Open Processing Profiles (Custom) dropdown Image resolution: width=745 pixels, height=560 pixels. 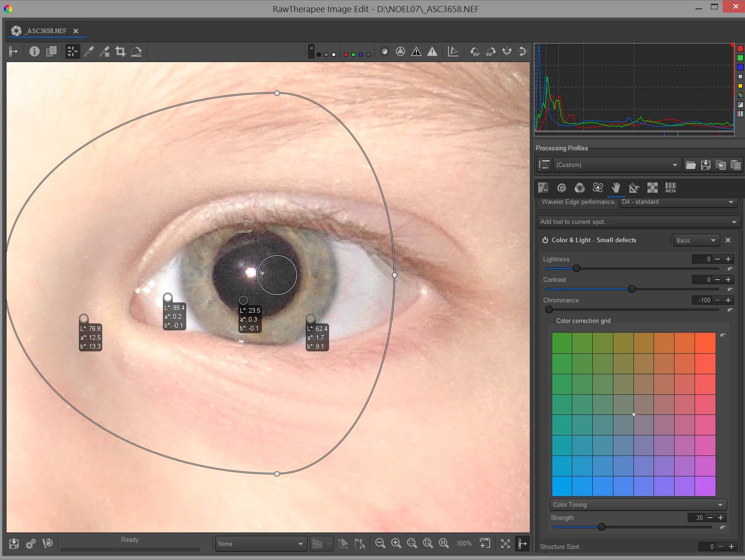[x=616, y=165]
